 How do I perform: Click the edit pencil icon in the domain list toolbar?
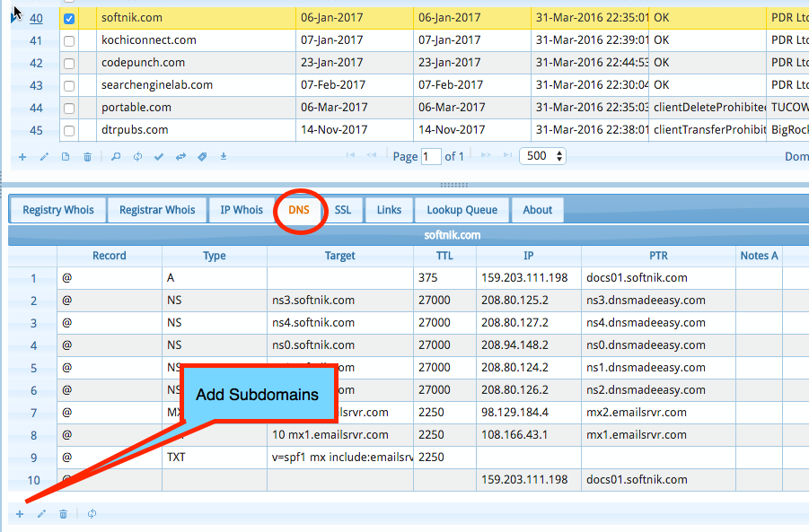pyautogui.click(x=44, y=157)
